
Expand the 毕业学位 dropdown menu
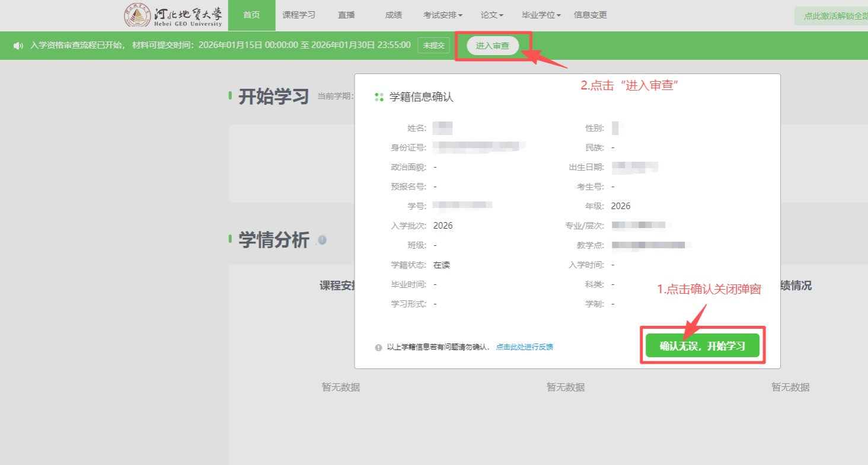541,15
